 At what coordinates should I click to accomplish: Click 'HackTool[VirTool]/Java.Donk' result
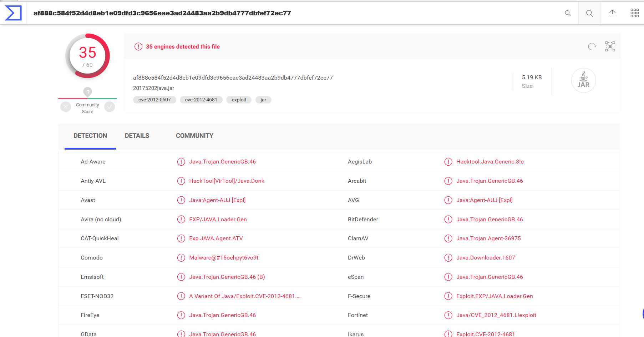[x=227, y=181]
